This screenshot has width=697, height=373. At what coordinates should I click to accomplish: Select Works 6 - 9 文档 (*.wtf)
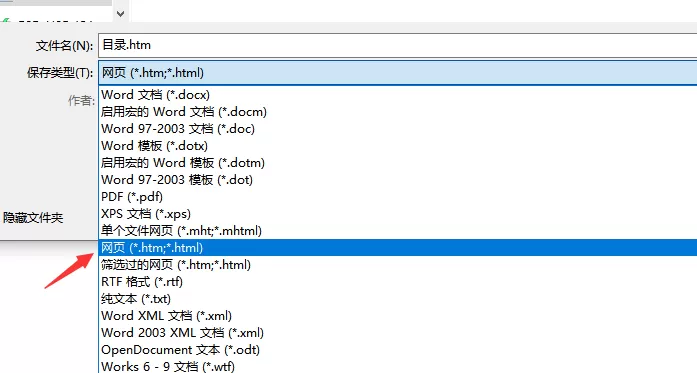coord(397,366)
